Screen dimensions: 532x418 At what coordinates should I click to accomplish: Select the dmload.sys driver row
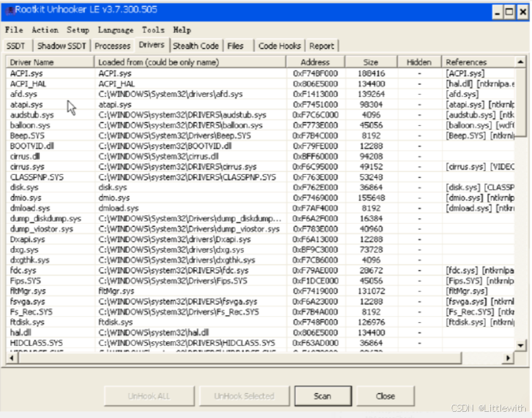(x=260, y=208)
